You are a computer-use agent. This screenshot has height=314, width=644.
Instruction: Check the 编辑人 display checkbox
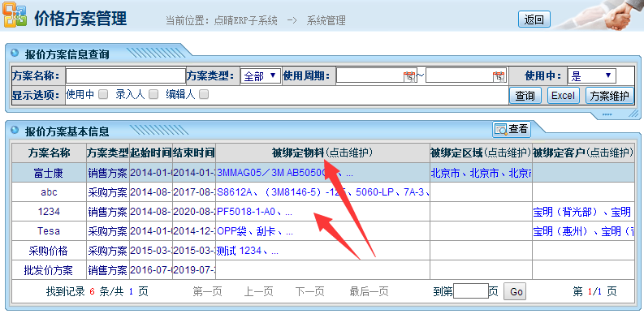point(204,94)
